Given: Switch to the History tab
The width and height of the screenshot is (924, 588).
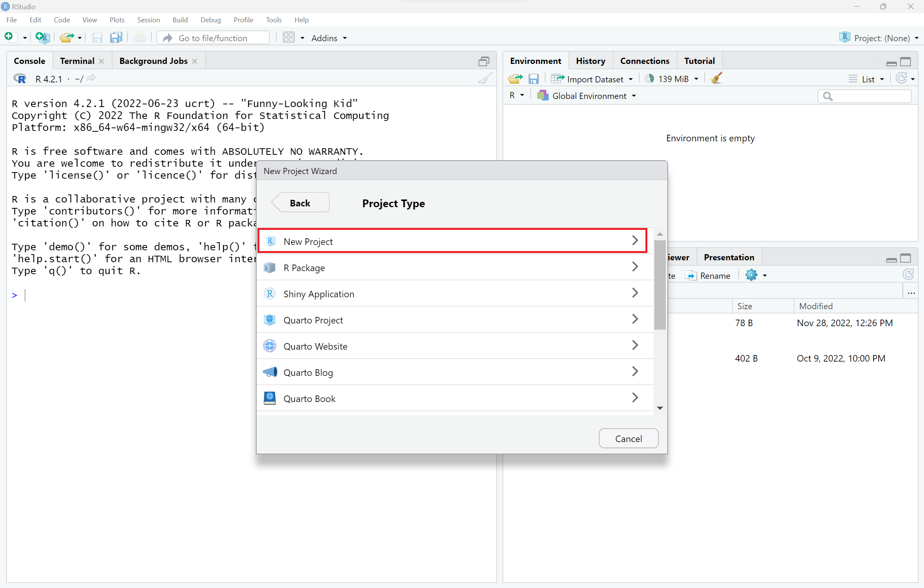Looking at the screenshot, I should tap(590, 61).
